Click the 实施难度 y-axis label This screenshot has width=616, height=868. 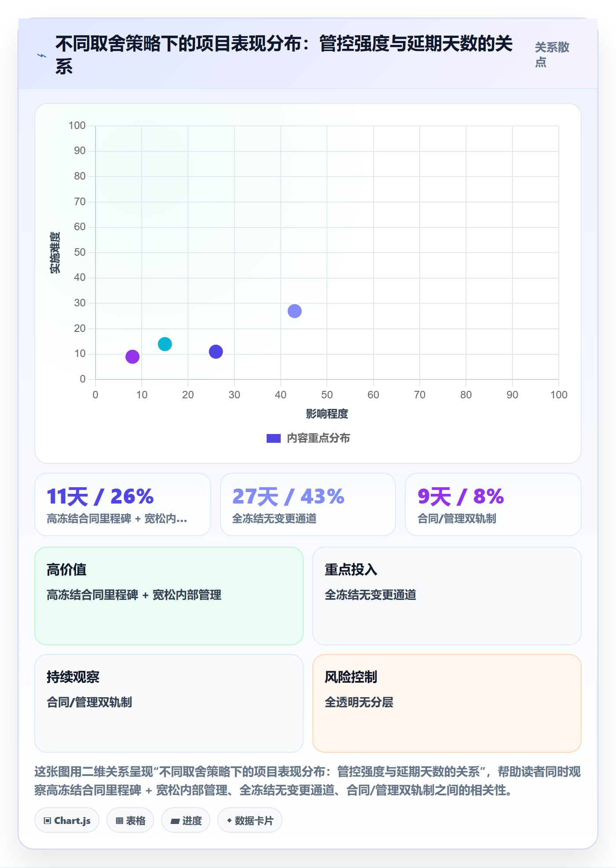click(55, 253)
